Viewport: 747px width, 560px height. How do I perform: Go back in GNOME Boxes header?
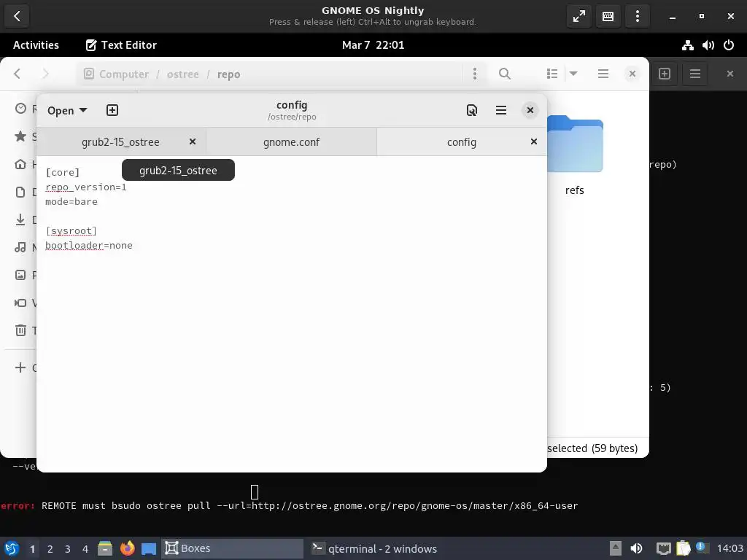[18, 16]
